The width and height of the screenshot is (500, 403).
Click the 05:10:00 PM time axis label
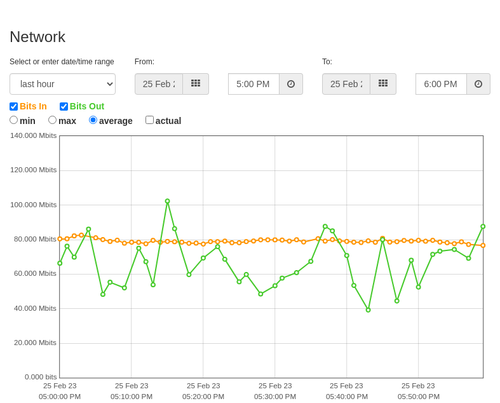[131, 397]
